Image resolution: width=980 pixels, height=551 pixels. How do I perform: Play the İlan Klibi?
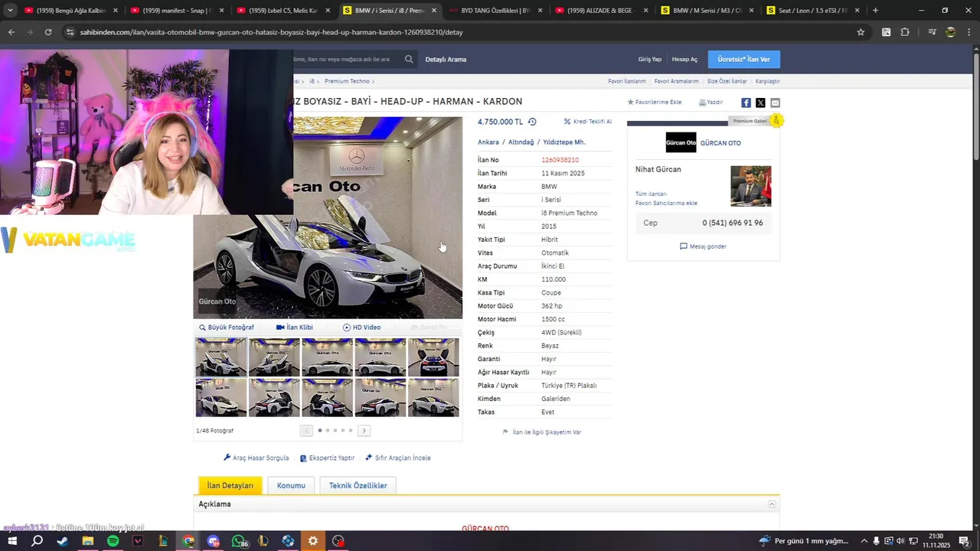[x=294, y=328]
